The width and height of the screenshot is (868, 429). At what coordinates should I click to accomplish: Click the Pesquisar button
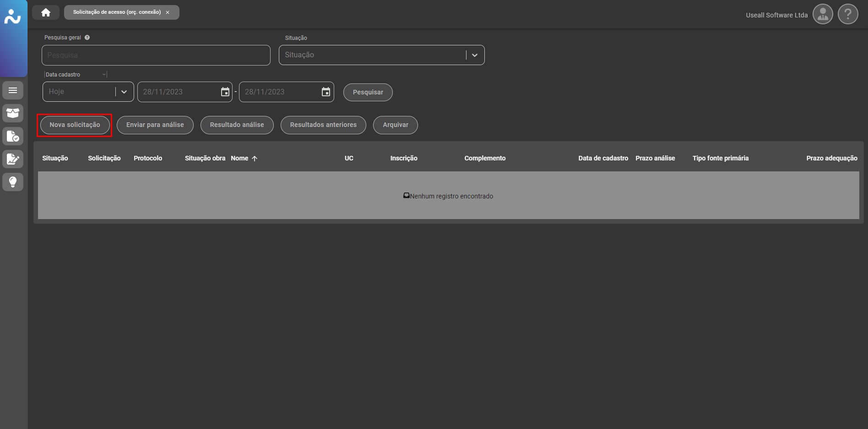tap(368, 92)
